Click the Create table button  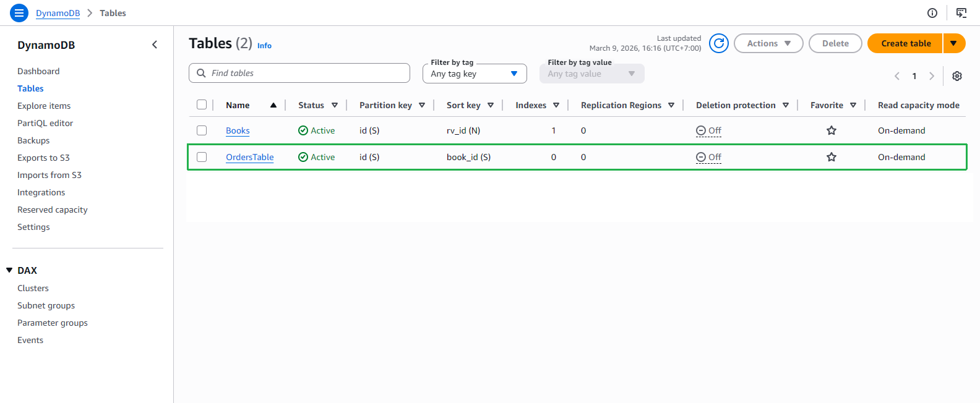[905, 43]
